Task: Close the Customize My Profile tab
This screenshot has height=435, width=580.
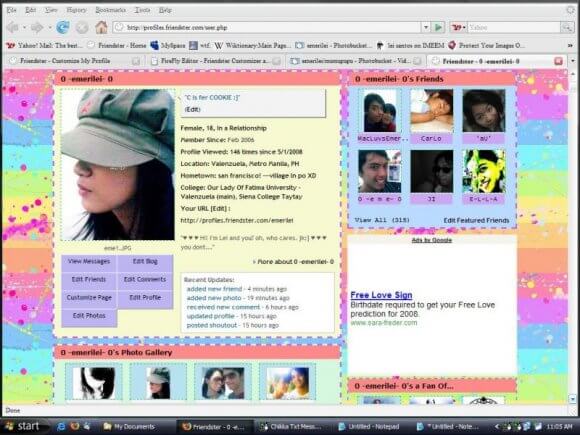Action: click(x=136, y=61)
